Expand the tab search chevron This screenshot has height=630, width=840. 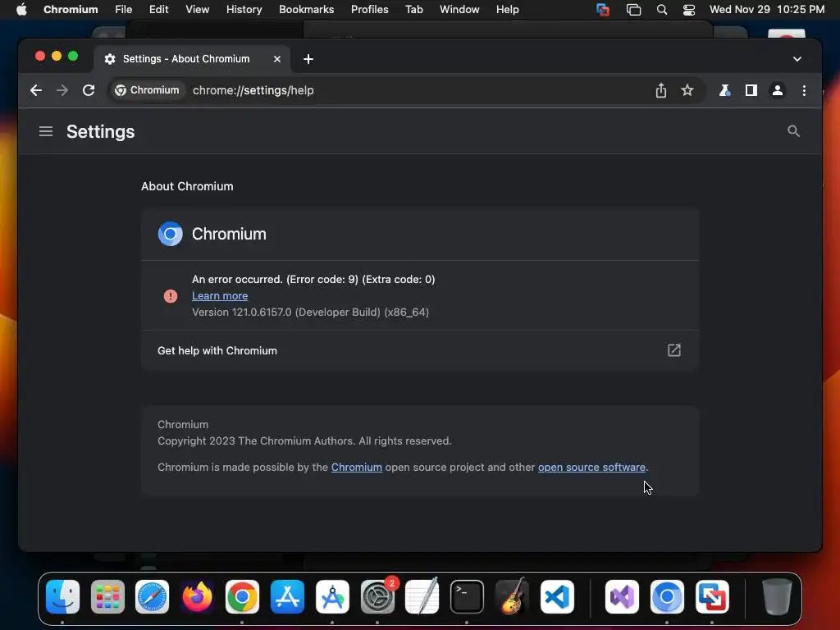click(x=797, y=59)
